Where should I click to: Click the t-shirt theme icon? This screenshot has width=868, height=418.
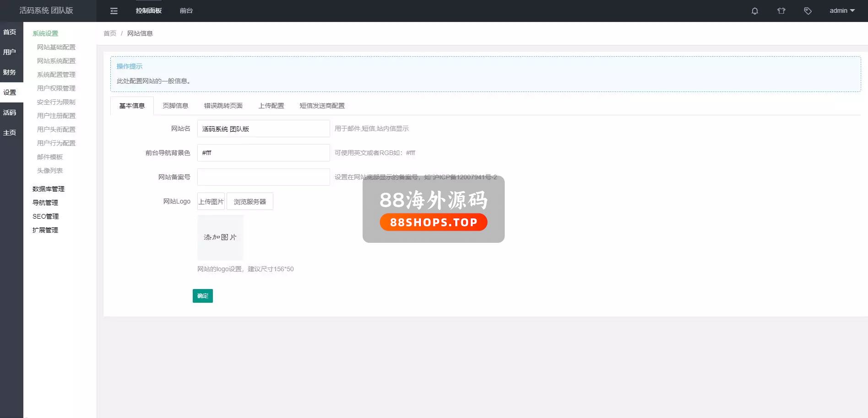coord(781,11)
